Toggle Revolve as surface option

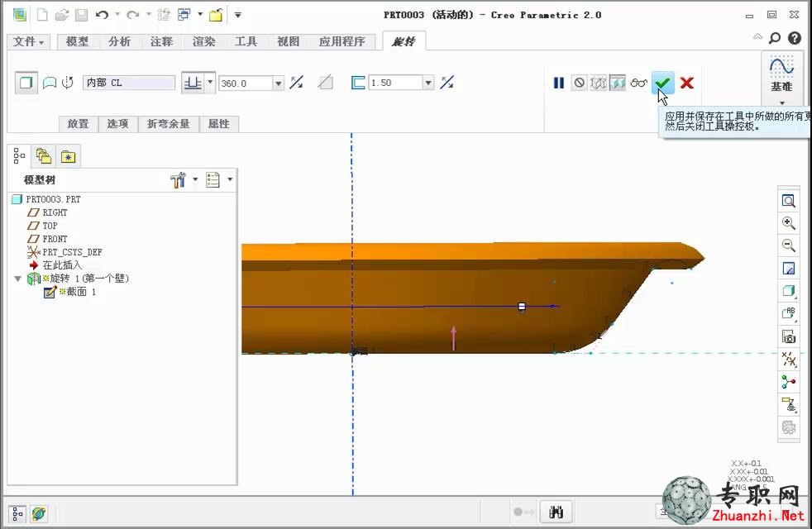click(x=49, y=83)
